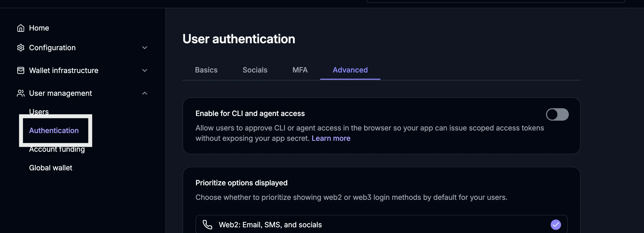Switch to the Basics tab
This screenshot has width=644, height=233.
pos(206,70)
